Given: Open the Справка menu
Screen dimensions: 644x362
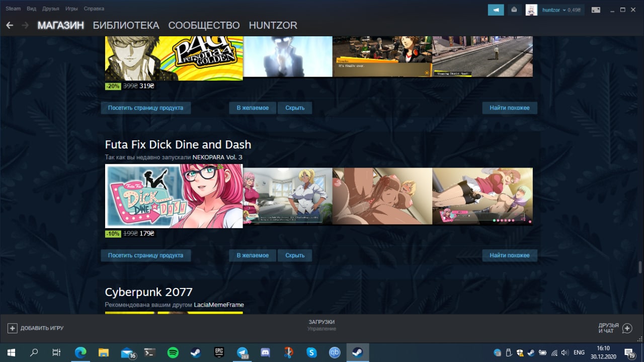Looking at the screenshot, I should pyautogui.click(x=94, y=9).
